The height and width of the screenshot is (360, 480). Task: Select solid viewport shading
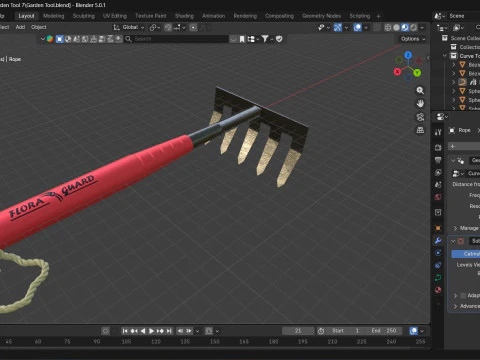click(x=396, y=27)
